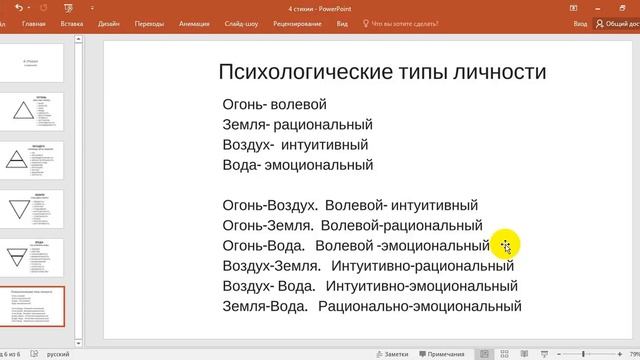The image size is (640, 360).
Task: Select slide thumbnail with plain upward triangle
Action: click(31, 111)
